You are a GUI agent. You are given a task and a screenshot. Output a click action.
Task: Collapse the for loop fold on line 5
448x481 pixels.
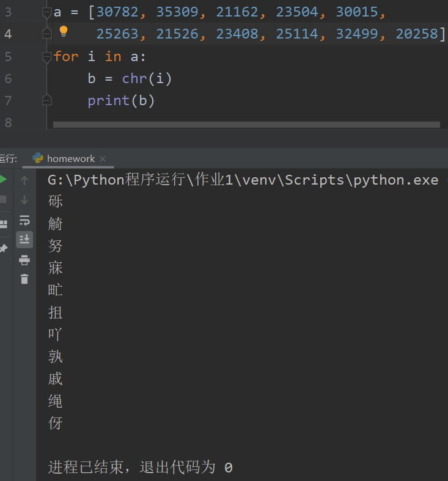coord(46,57)
